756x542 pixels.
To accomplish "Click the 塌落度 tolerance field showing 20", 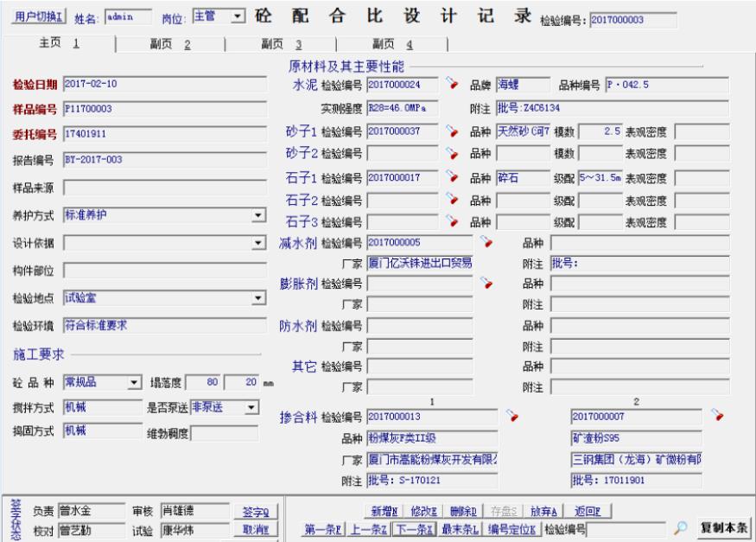I will 242,382.
